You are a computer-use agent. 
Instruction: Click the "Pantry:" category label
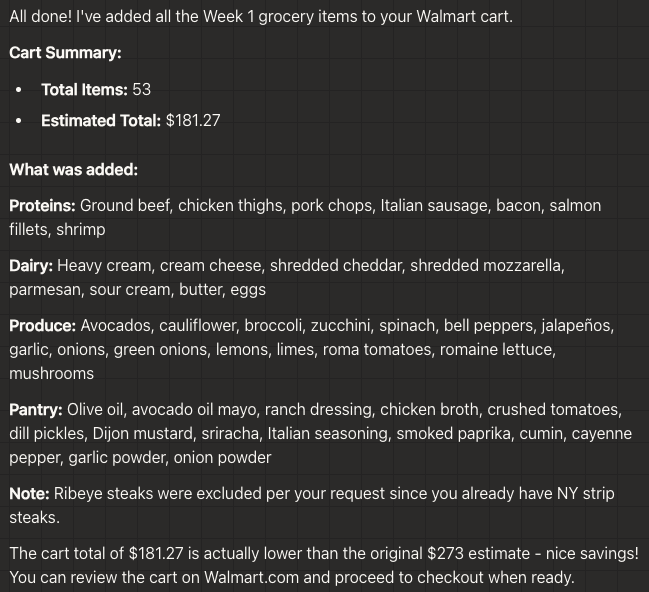[x=36, y=409]
